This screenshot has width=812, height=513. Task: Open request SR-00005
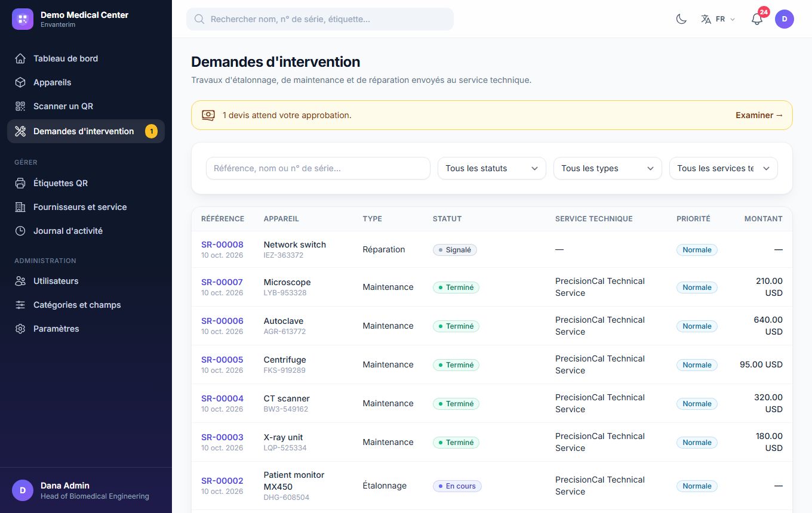pos(222,360)
